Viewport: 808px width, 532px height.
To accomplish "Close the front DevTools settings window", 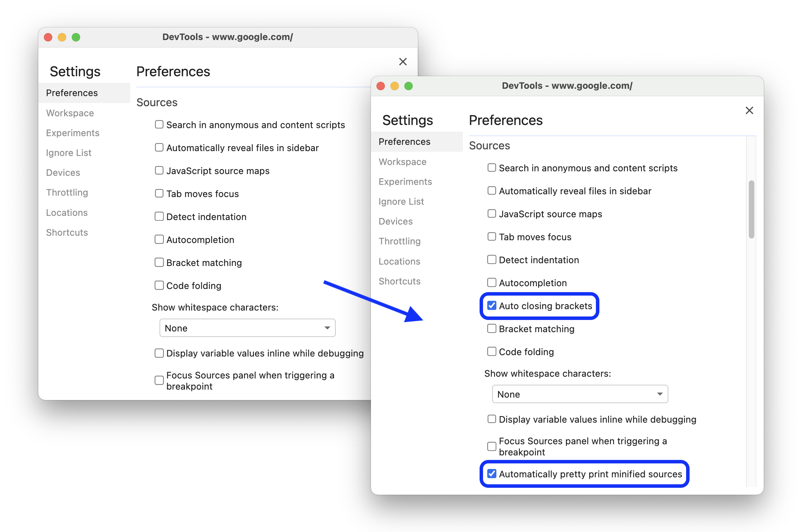I will 749,110.
